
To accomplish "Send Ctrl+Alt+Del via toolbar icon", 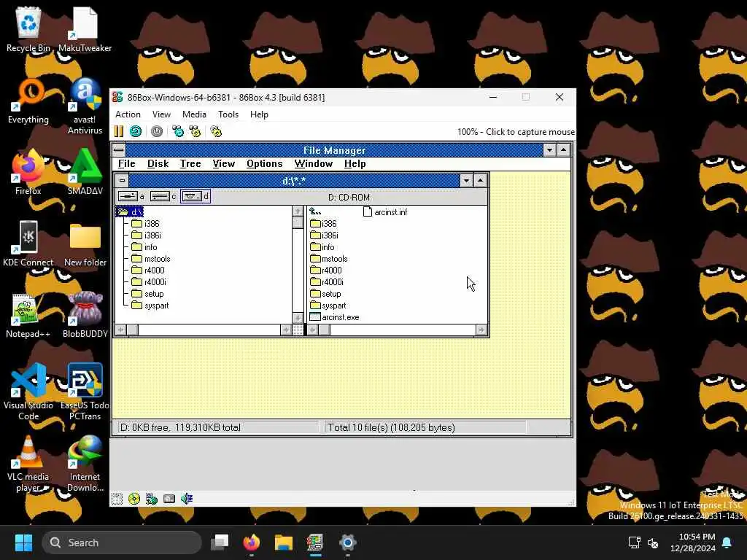I will (x=178, y=131).
